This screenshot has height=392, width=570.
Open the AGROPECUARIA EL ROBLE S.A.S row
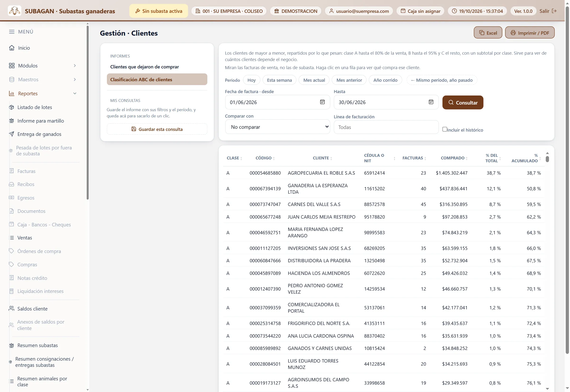tap(384, 173)
